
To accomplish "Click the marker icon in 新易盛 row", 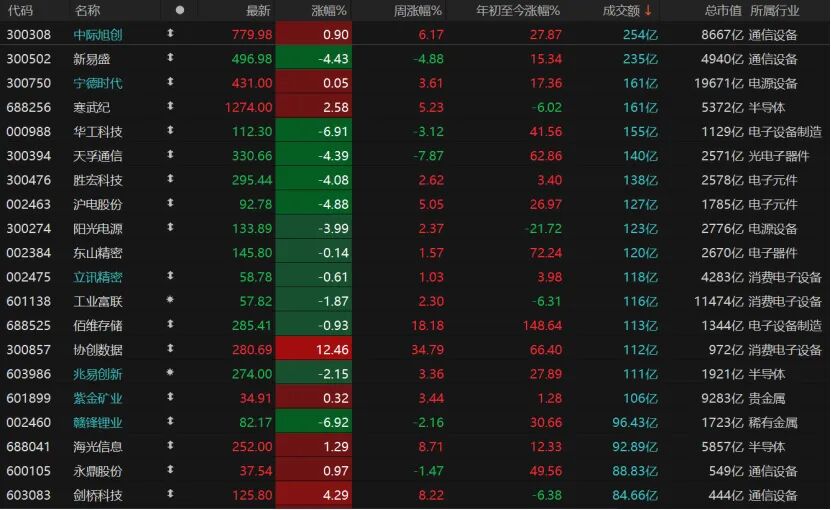I will pos(170,59).
